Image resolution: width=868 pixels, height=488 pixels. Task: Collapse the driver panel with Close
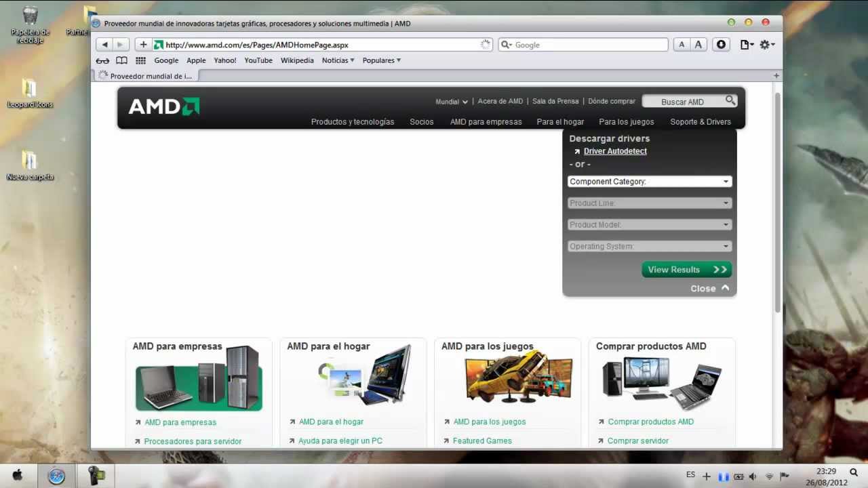(x=710, y=289)
